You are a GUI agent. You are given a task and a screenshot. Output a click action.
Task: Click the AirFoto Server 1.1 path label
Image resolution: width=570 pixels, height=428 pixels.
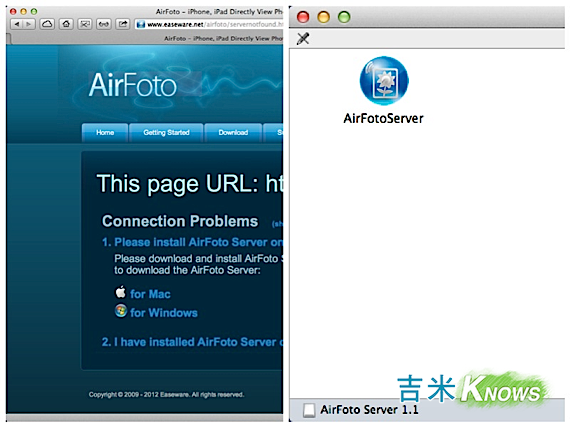click(369, 410)
